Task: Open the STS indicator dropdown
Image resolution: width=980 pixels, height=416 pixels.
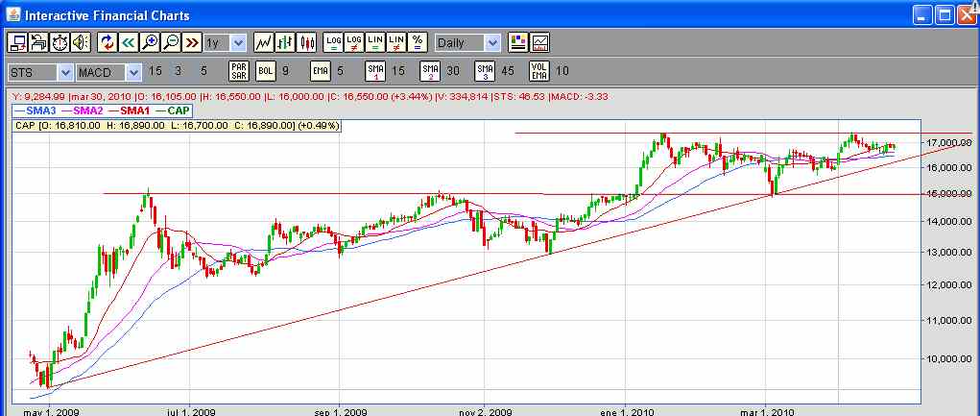Action: tap(40, 73)
